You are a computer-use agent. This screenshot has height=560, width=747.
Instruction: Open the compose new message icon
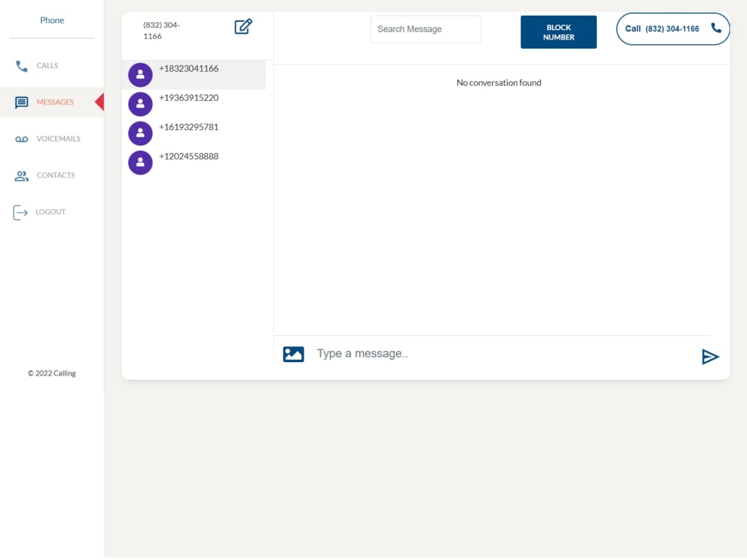tap(243, 26)
